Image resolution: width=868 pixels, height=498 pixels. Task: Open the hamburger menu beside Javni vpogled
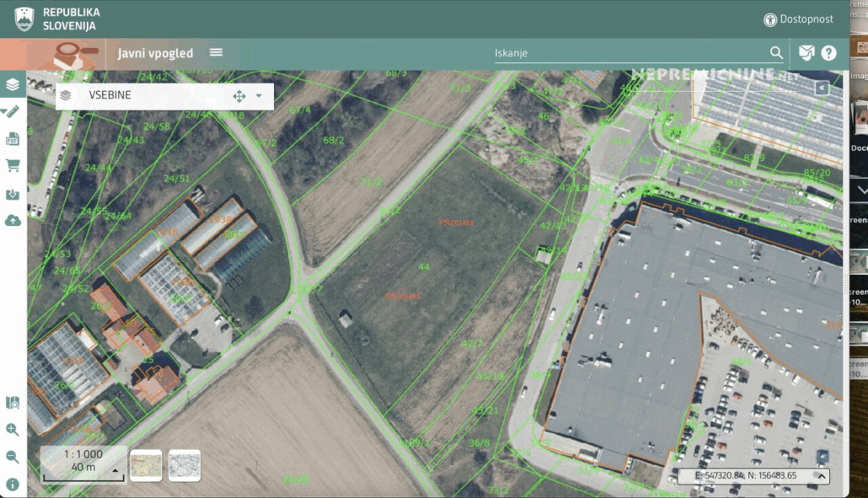(216, 52)
